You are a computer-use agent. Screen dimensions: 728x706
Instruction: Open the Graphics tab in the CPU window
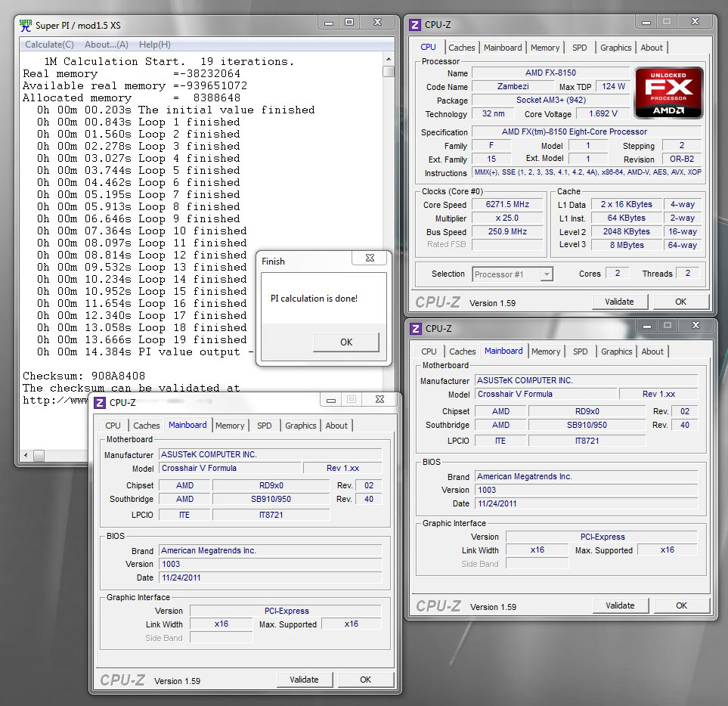point(615,48)
